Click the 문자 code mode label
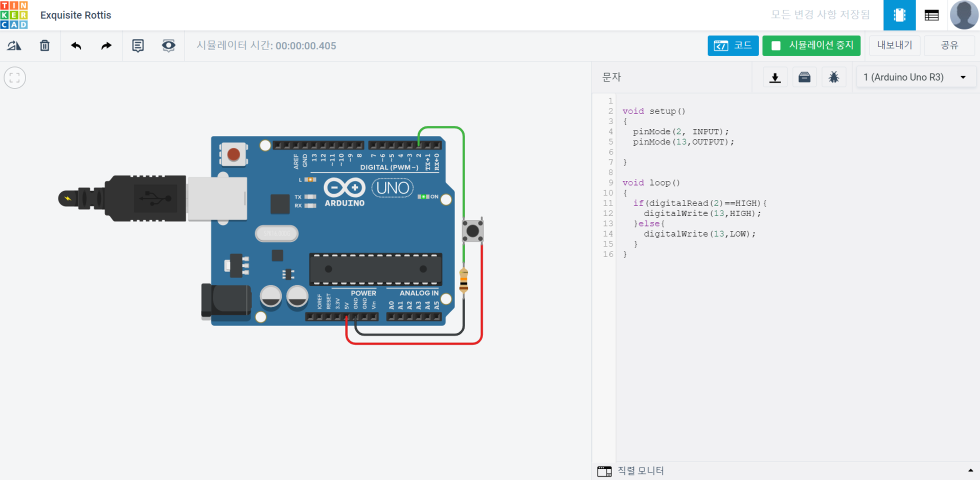The width and height of the screenshot is (980, 480). click(611, 77)
